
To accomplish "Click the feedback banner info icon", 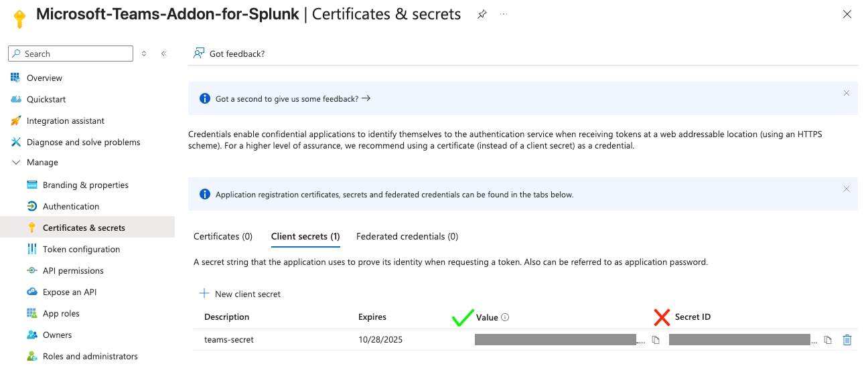I will (205, 98).
